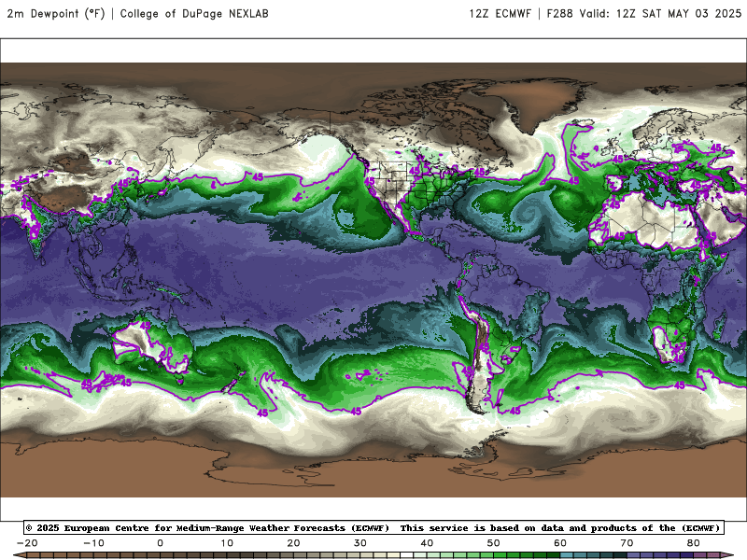Click the "10" color scale label

[227, 543]
